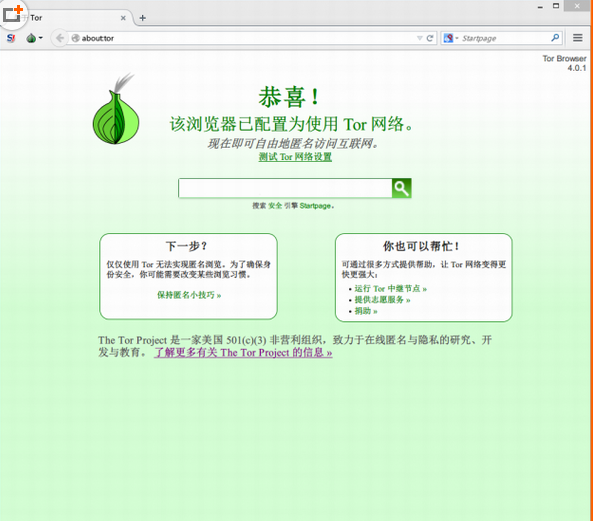Open the Torbutton onion menu
The image size is (593, 521).
[34, 38]
